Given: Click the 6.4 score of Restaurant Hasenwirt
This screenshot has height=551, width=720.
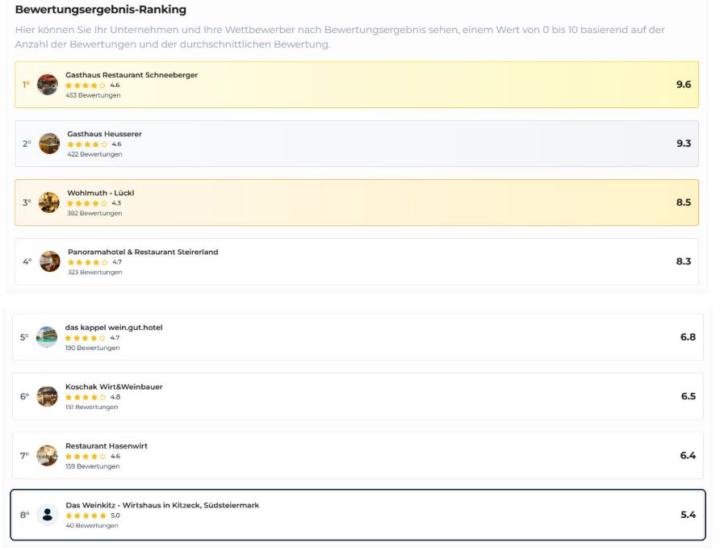Looking at the screenshot, I should click(x=688, y=455).
